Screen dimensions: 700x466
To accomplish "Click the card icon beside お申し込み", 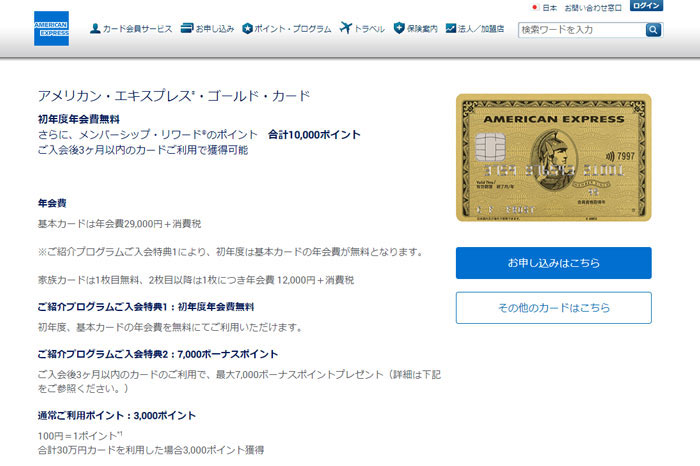I will coord(187,29).
